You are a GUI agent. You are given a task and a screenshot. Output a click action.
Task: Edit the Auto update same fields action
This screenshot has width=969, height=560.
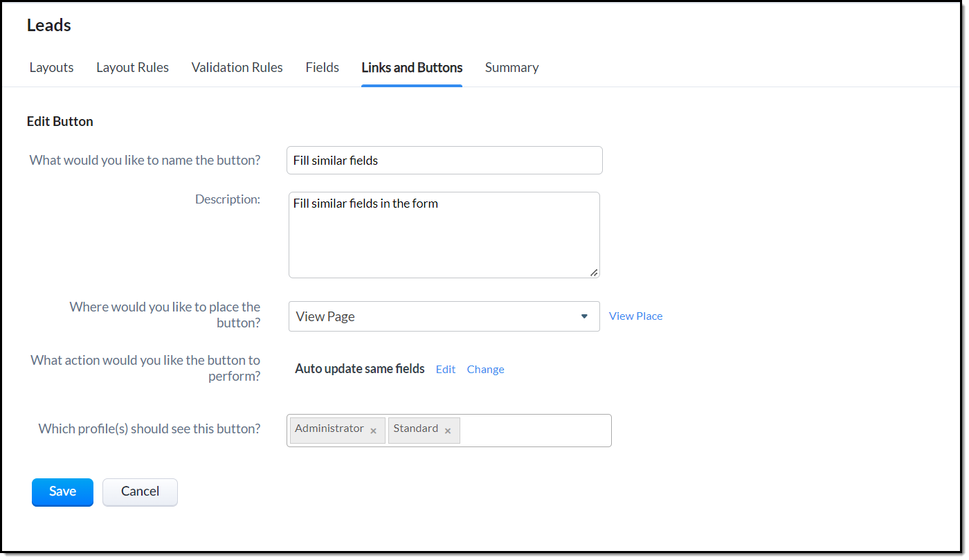(445, 369)
